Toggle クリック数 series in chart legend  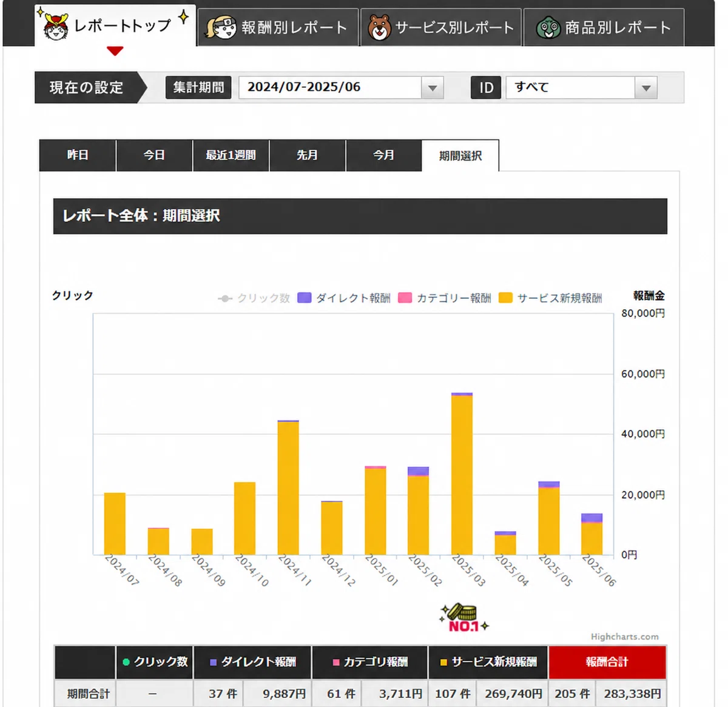pos(254,298)
